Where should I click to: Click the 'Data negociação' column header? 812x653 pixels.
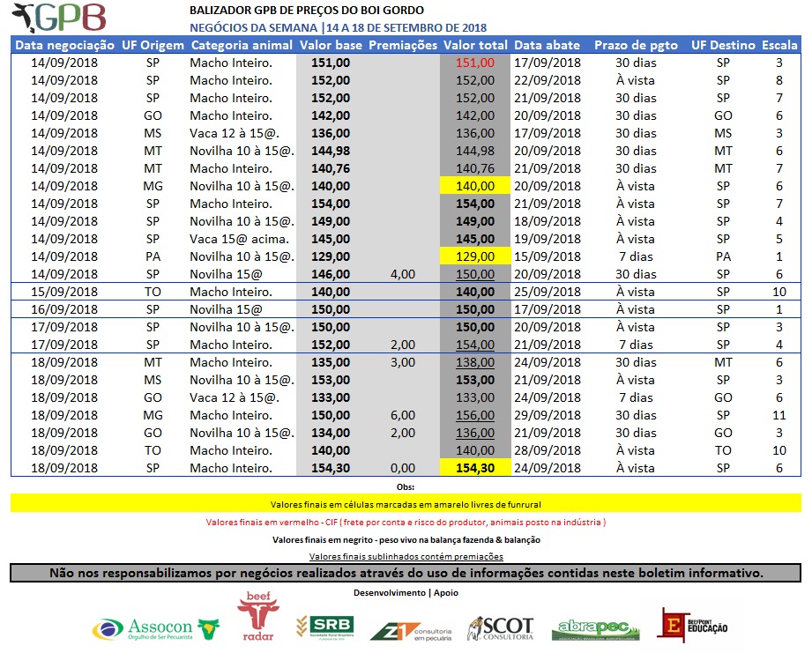(64, 45)
